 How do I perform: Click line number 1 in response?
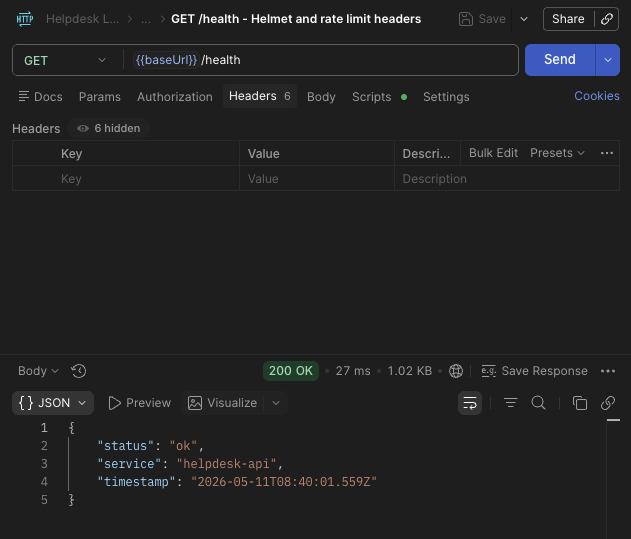[44, 427]
